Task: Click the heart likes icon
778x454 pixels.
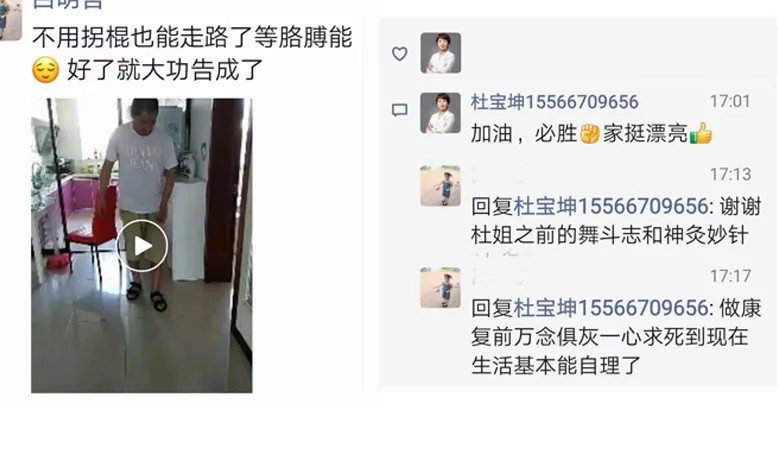Action: click(400, 54)
